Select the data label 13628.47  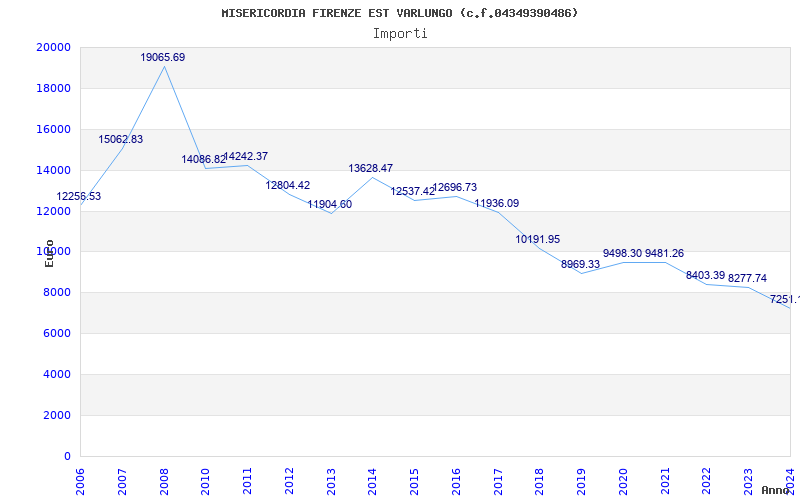pyautogui.click(x=371, y=168)
